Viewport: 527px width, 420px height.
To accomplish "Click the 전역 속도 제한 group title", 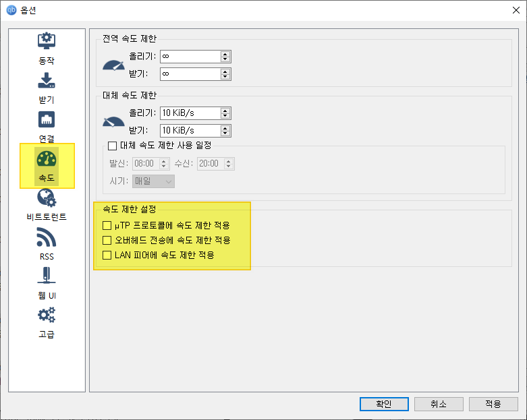I will pyautogui.click(x=130, y=38).
